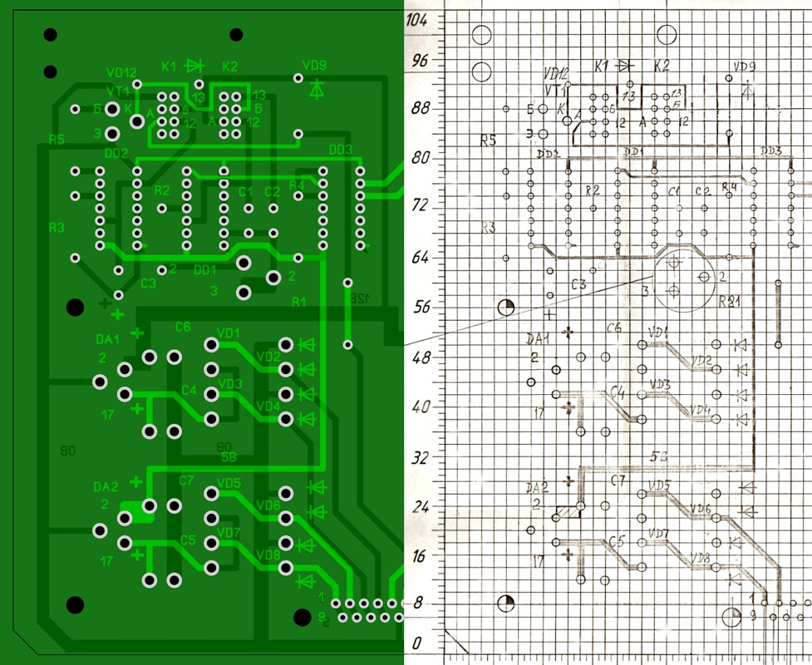Select the DD2 label on the green board
812x665 pixels.
tap(116, 154)
